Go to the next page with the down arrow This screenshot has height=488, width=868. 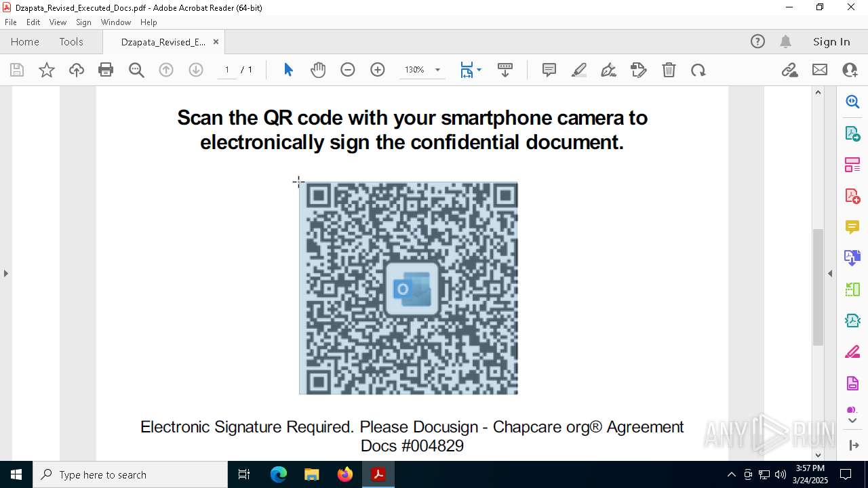click(196, 70)
